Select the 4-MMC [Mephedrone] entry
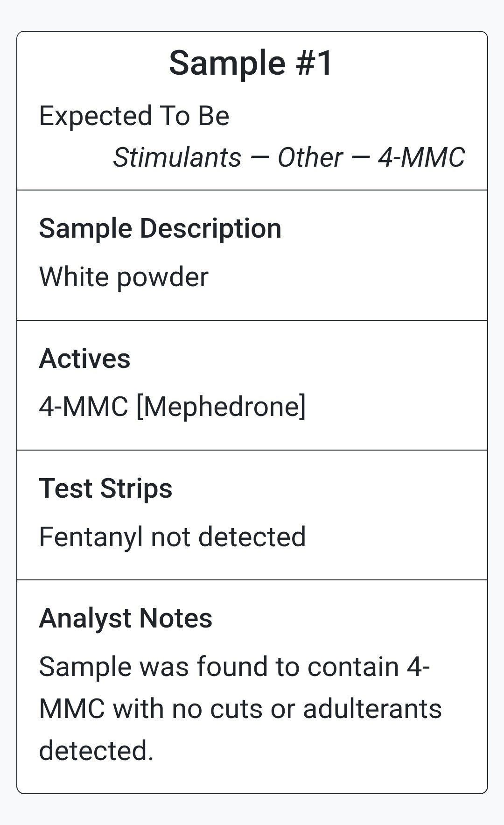 click(x=172, y=406)
